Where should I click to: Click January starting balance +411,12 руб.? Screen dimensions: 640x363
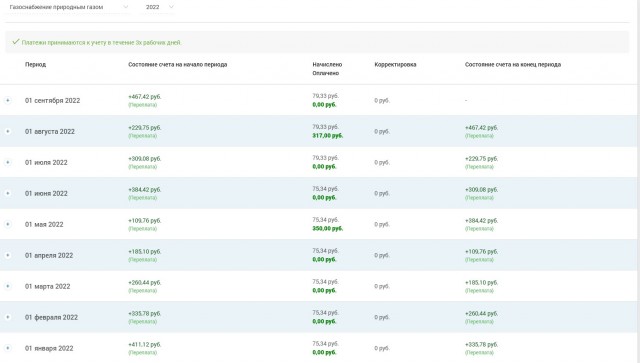pyautogui.click(x=144, y=345)
